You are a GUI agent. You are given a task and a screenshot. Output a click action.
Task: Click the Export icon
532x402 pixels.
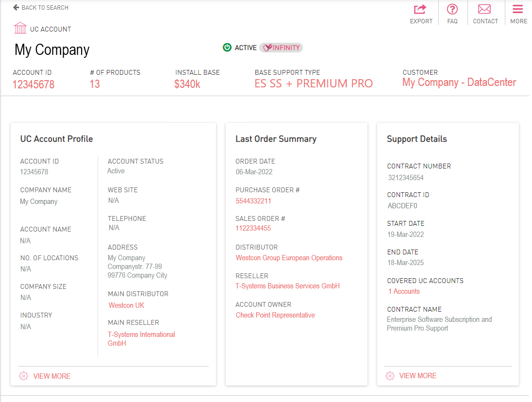click(x=420, y=9)
